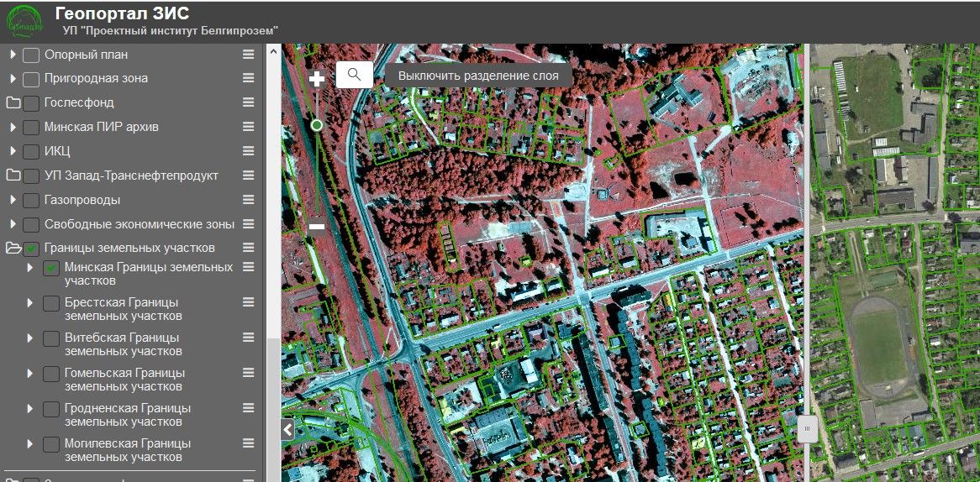
Task: Enable the Пригородная зона layer checkbox
Action: pos(31,79)
